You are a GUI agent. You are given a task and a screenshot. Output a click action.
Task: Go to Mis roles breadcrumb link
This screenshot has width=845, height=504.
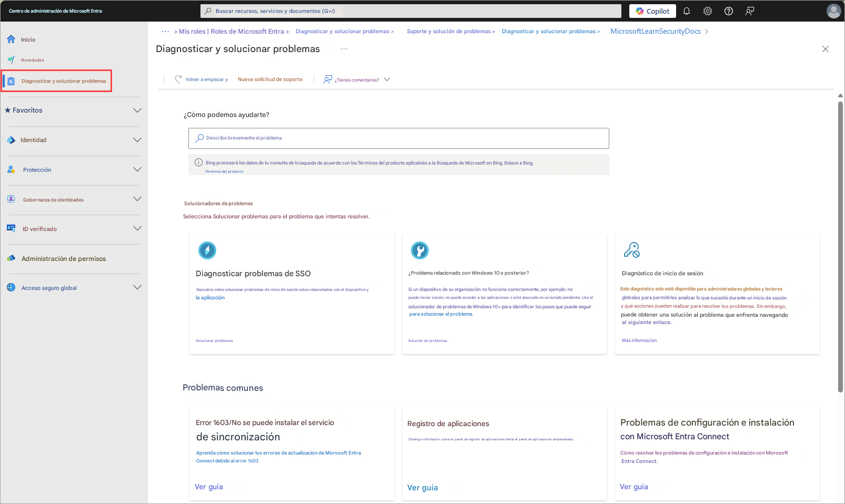[x=232, y=32]
